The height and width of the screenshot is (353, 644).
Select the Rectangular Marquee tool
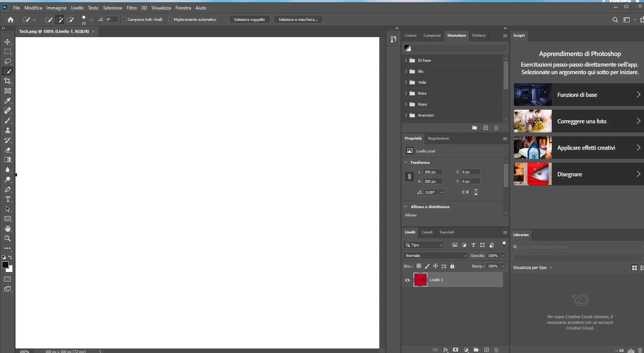click(x=8, y=51)
